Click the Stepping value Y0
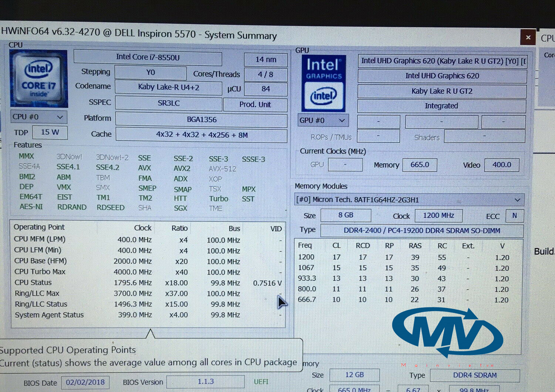 (x=150, y=72)
